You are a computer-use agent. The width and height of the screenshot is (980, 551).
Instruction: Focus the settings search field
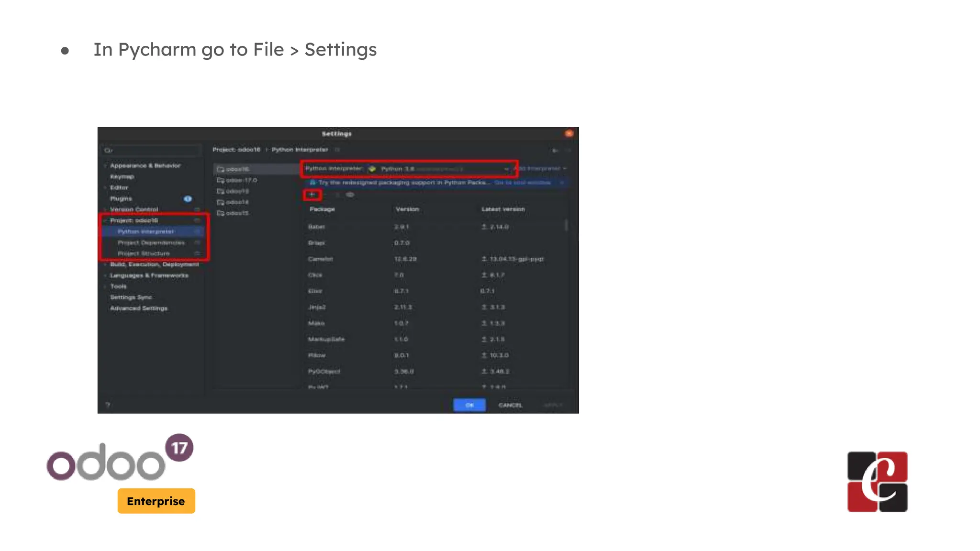click(x=151, y=150)
